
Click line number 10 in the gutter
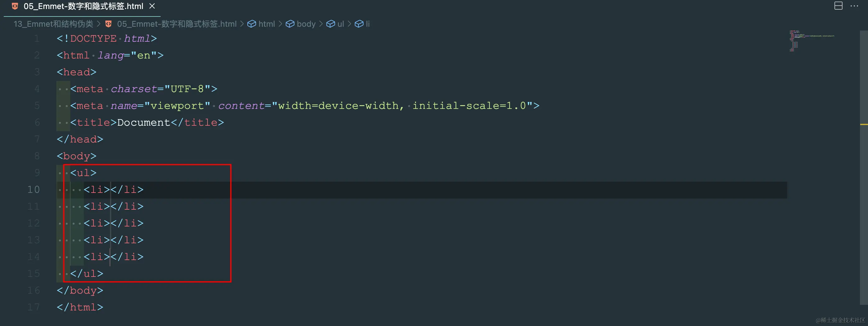click(33, 189)
